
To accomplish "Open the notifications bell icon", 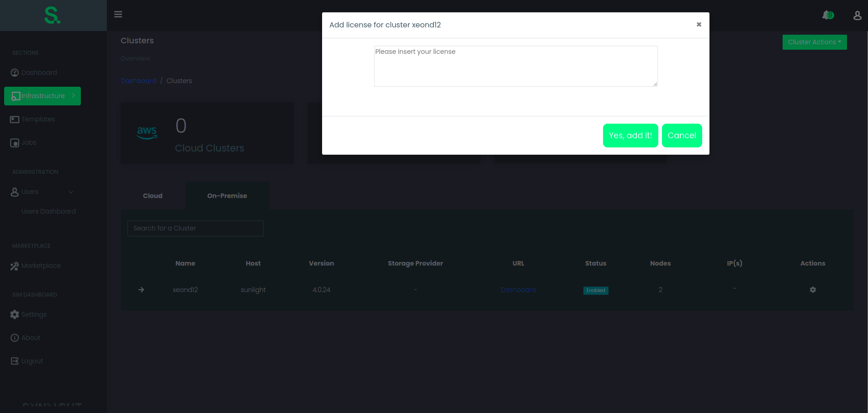I will (827, 15).
